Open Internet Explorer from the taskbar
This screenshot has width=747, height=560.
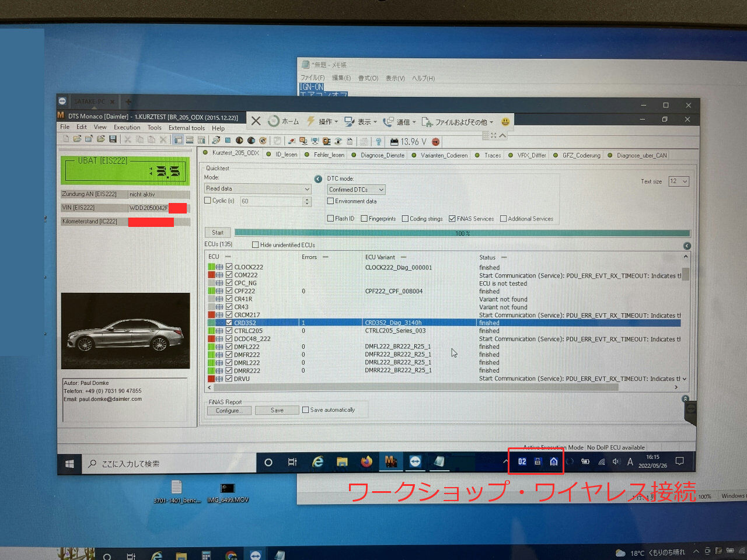pyautogui.click(x=318, y=462)
